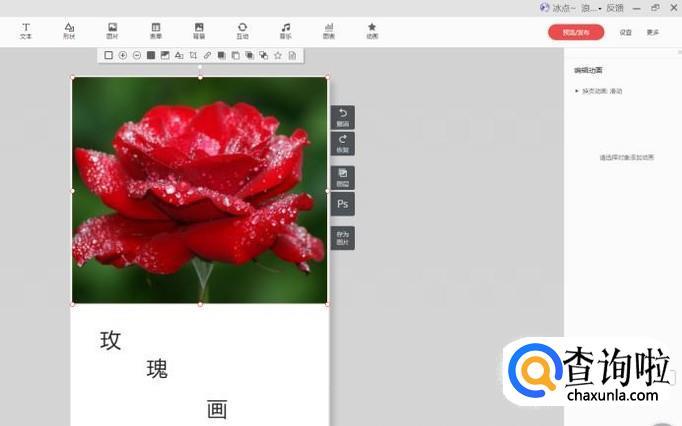Select the red rose image on canvas
Screen dimensions: 682x426
pos(200,190)
